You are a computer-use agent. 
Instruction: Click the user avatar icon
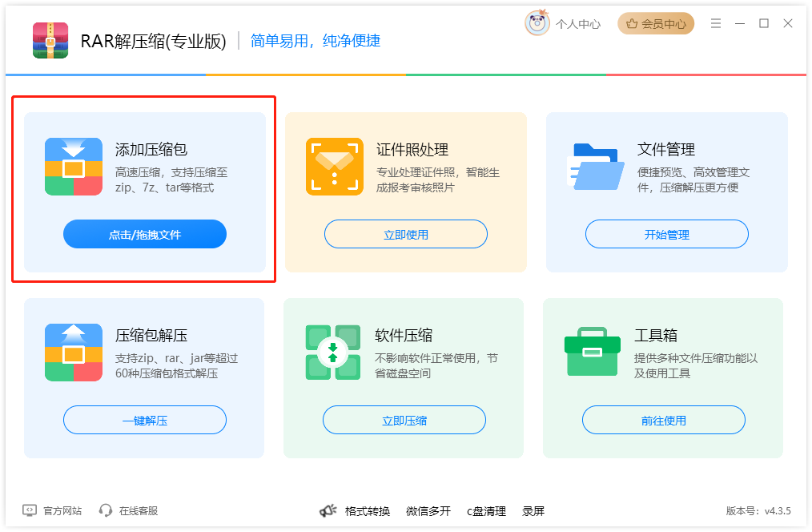point(537,23)
